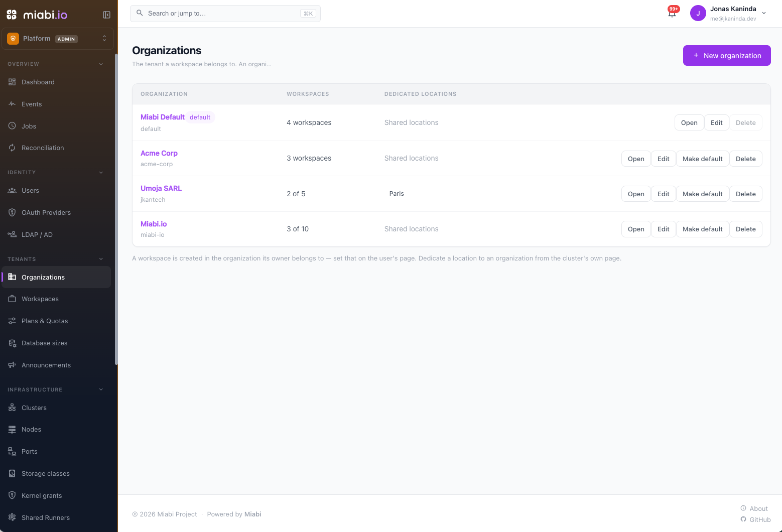Collapse the Infrastructure section chevron

[101, 389]
